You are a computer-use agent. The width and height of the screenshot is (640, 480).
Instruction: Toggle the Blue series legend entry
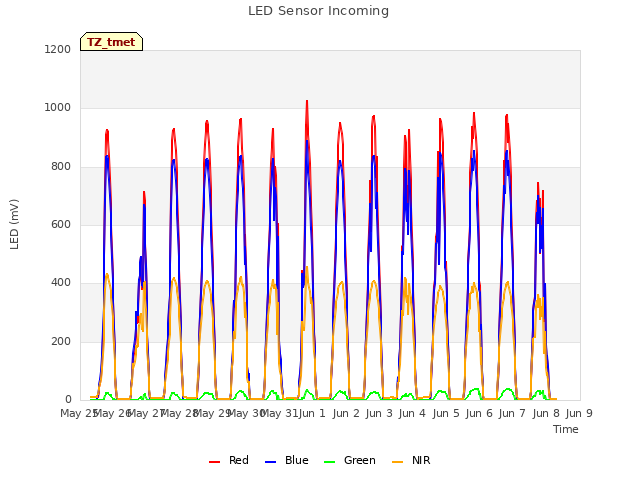287,460
